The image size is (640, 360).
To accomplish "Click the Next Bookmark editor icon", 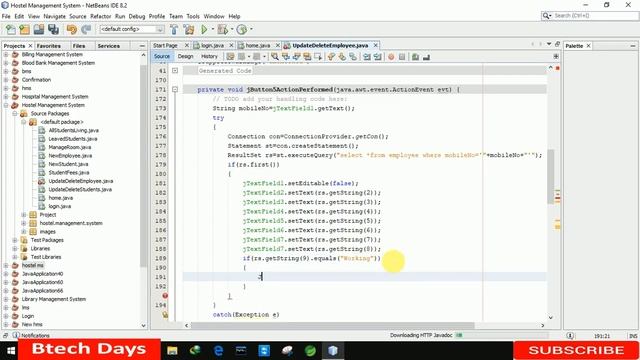I will click(342, 57).
